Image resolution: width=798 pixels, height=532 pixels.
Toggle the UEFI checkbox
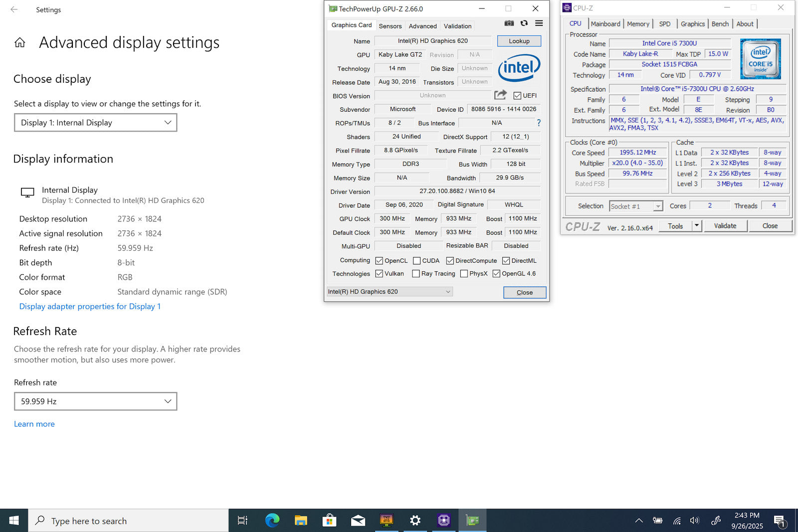click(517, 96)
